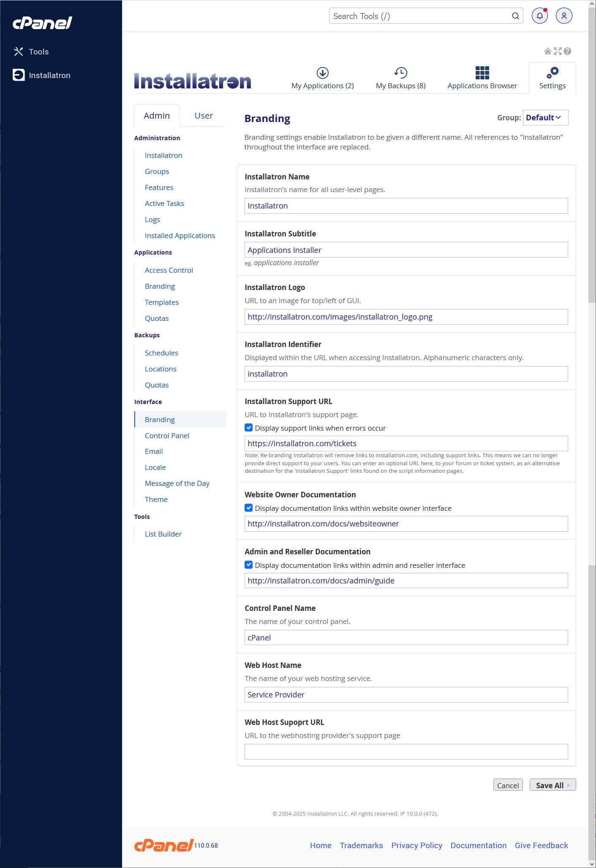This screenshot has height=868, width=596.
Task: Open the Privacy Policy footer link
Action: [x=416, y=845]
